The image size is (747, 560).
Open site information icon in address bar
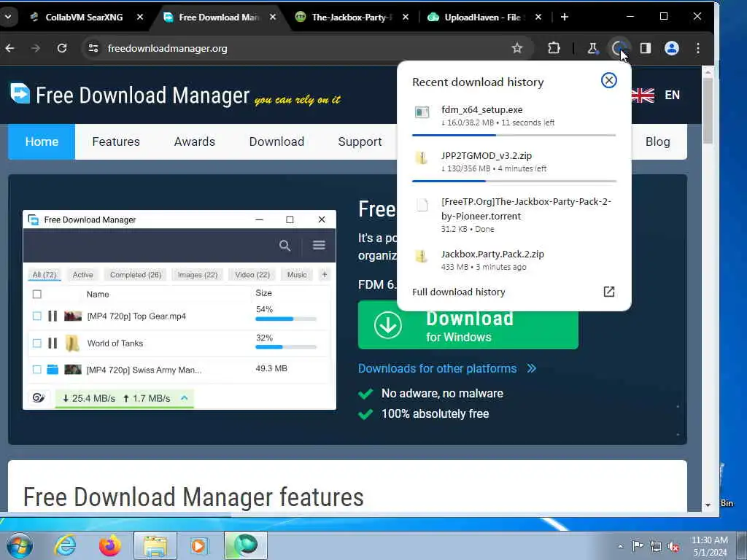click(x=93, y=48)
